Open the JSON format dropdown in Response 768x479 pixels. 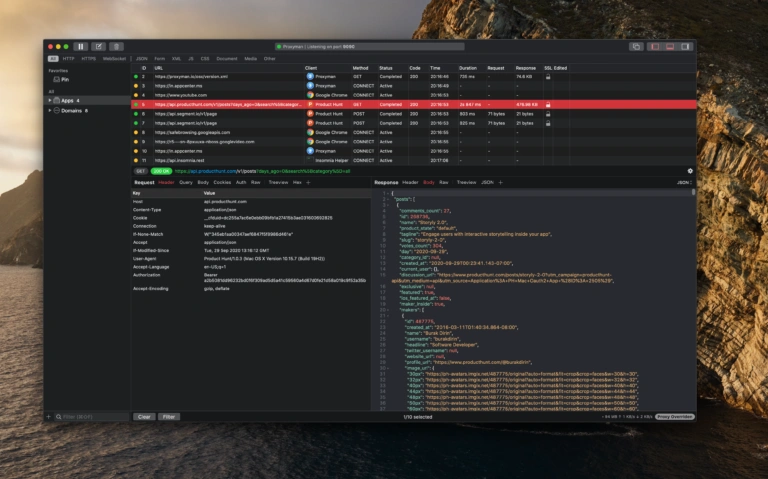683,183
